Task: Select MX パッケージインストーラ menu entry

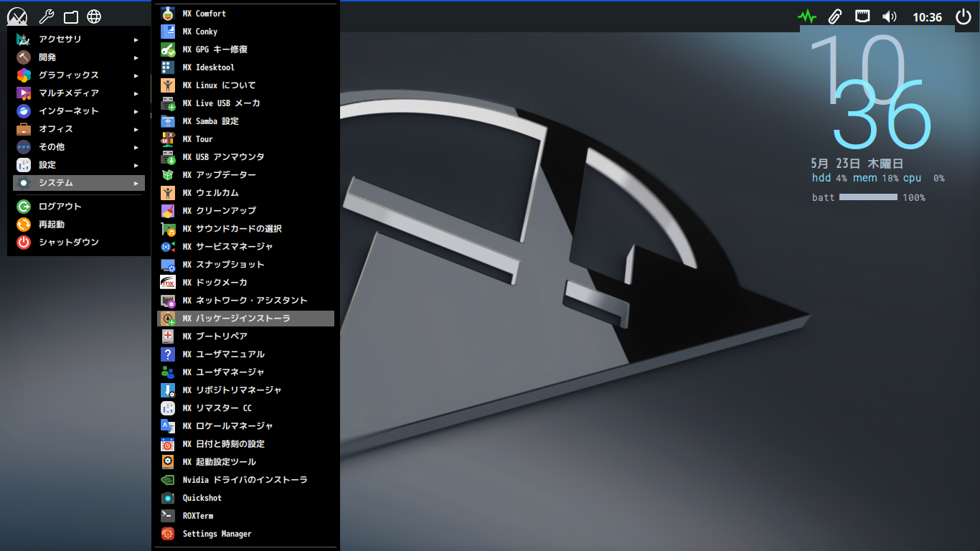Action: pos(245,319)
